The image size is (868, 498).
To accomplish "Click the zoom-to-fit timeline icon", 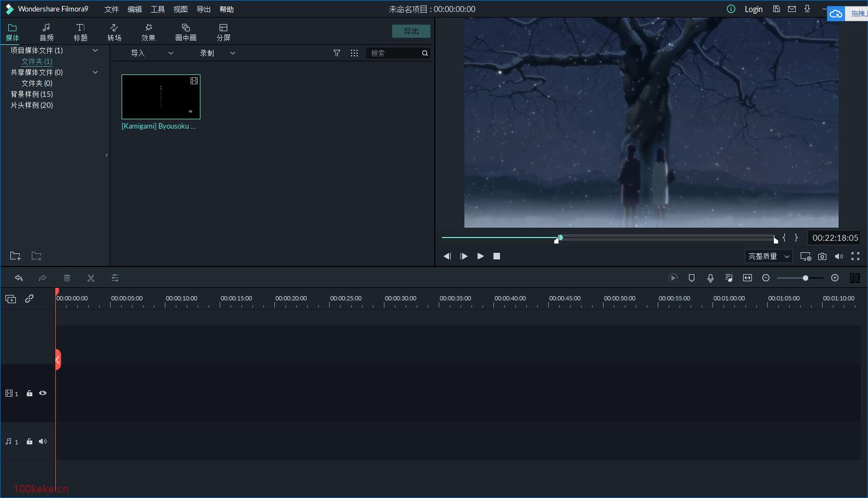I will click(x=748, y=278).
